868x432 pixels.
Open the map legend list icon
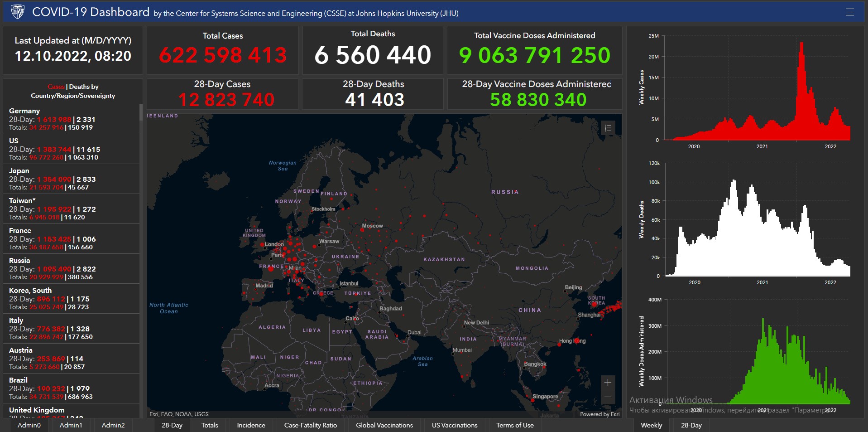(608, 128)
